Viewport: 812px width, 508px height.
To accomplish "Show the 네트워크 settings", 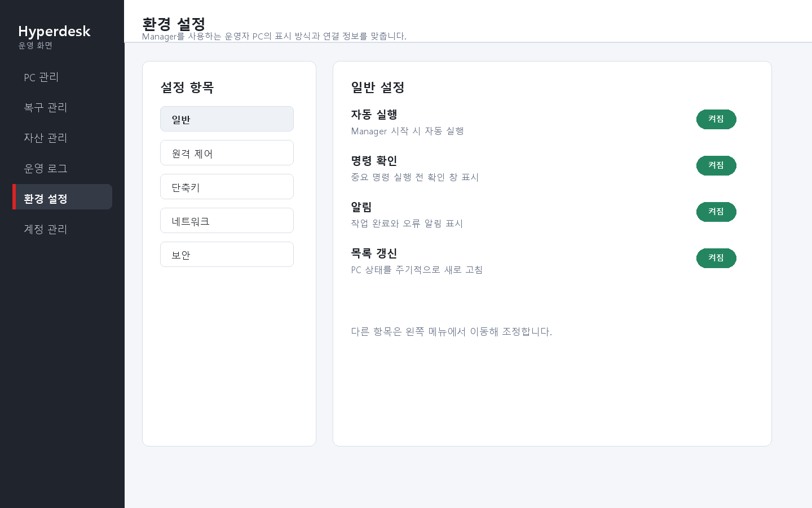I will coord(227,221).
